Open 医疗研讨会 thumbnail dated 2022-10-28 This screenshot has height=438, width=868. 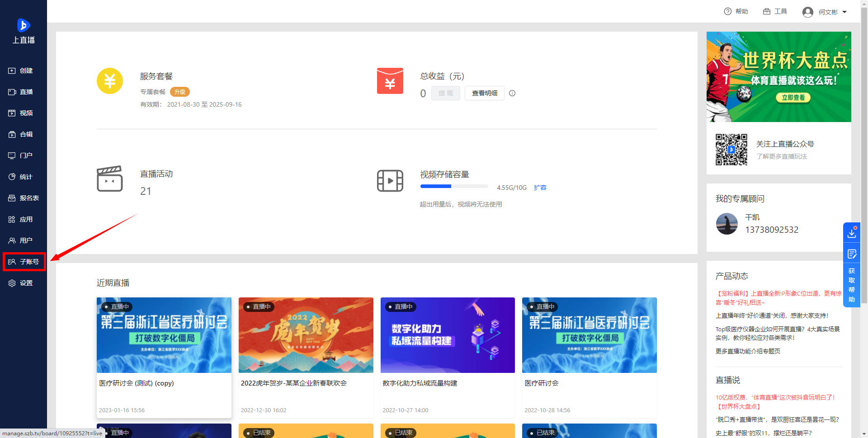590,335
